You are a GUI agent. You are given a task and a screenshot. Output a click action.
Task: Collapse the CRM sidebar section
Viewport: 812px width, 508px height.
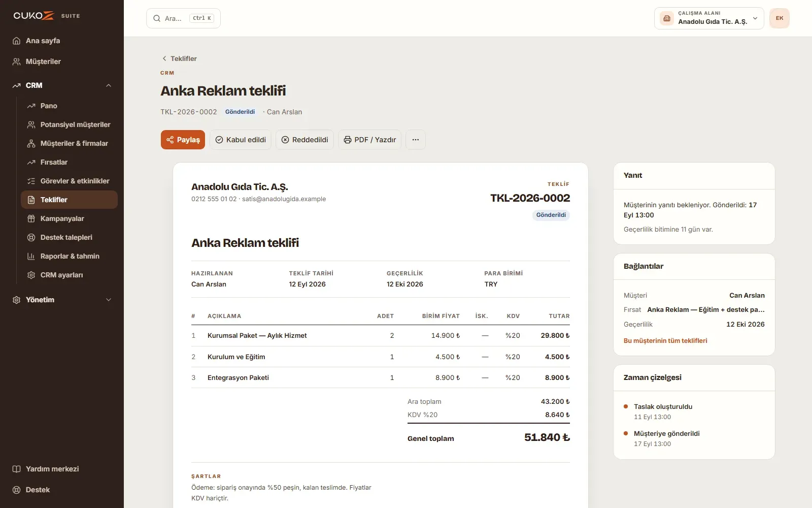pos(62,85)
